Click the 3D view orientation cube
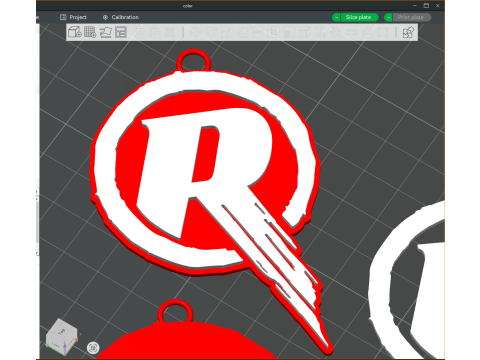This screenshot has width=480, height=360. click(62, 337)
